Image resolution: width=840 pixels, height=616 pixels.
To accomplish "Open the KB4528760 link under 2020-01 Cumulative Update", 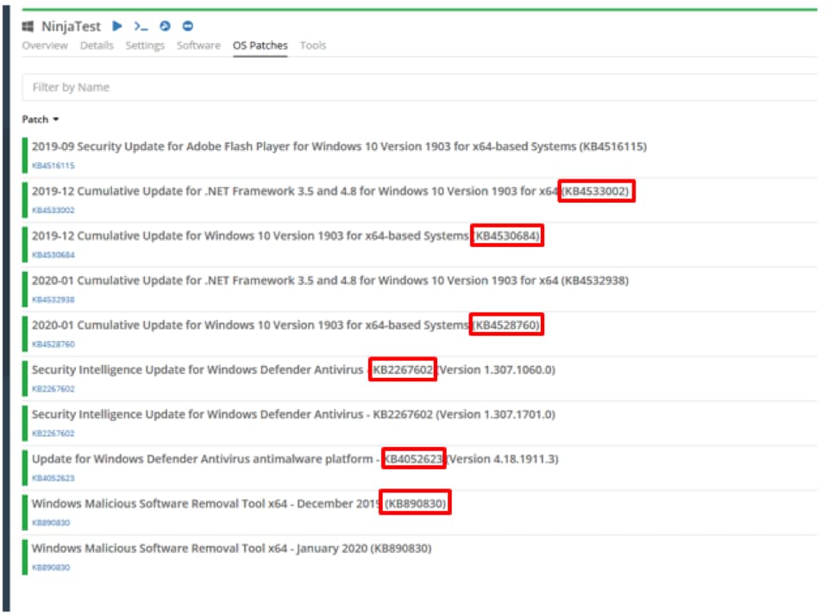I will click(x=53, y=344).
